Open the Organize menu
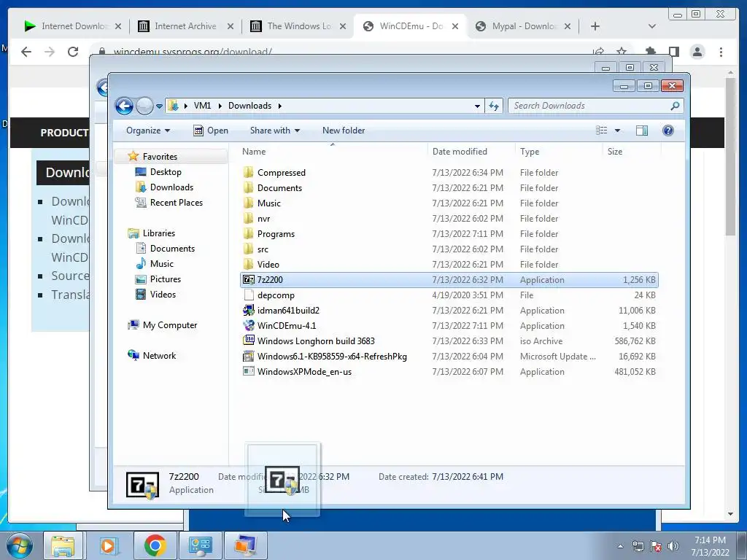This screenshot has width=747, height=560. click(x=147, y=131)
